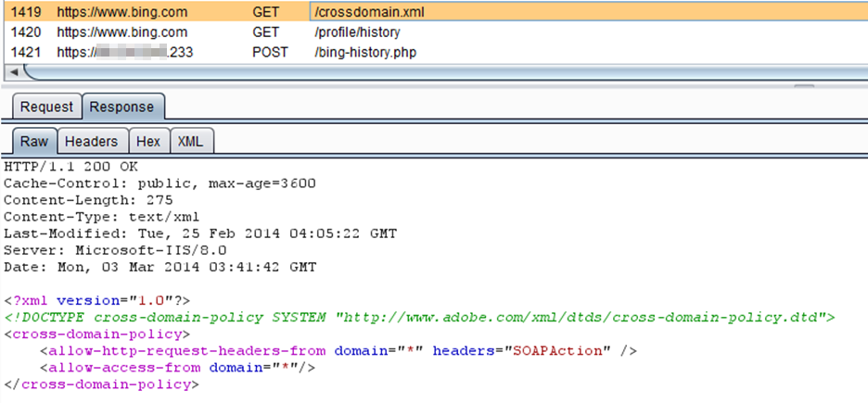Image resolution: width=868 pixels, height=403 pixels.
Task: Click the POST method cell in row 1421
Action: (x=270, y=53)
